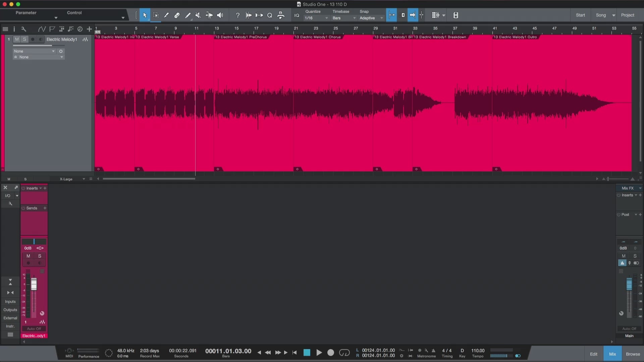
Task: Expand the Song page dropdown arrow
Action: (x=613, y=15)
